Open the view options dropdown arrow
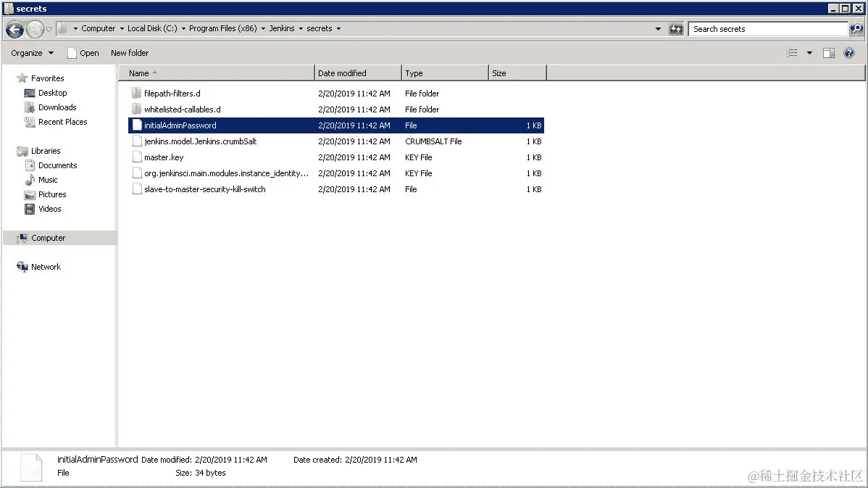This screenshot has height=488, width=868. pyautogui.click(x=809, y=53)
